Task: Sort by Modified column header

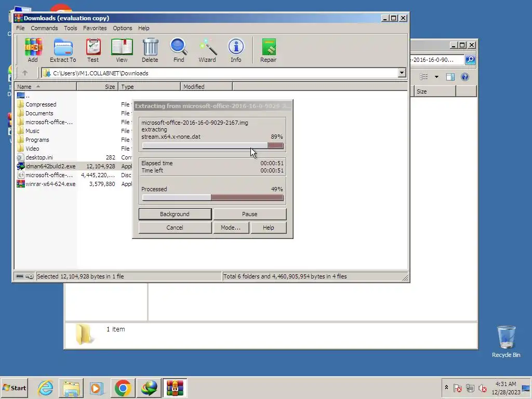Action: pos(207,87)
